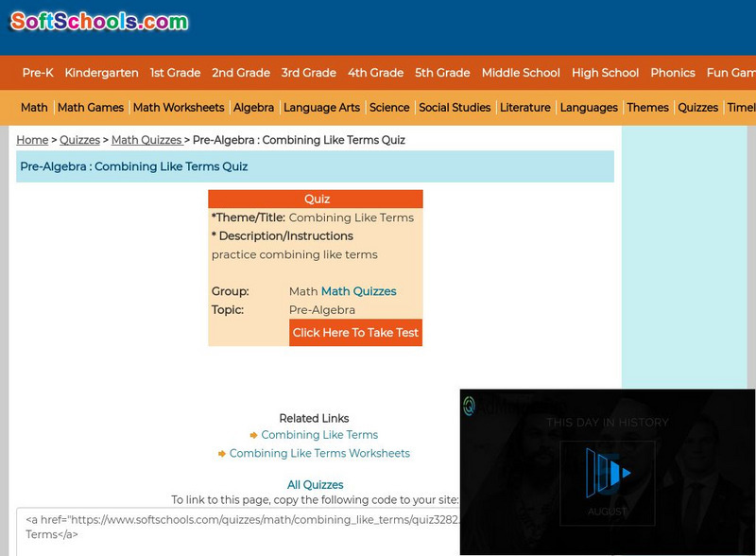Go to the Algebra subject
The image size is (756, 556).
(253, 108)
